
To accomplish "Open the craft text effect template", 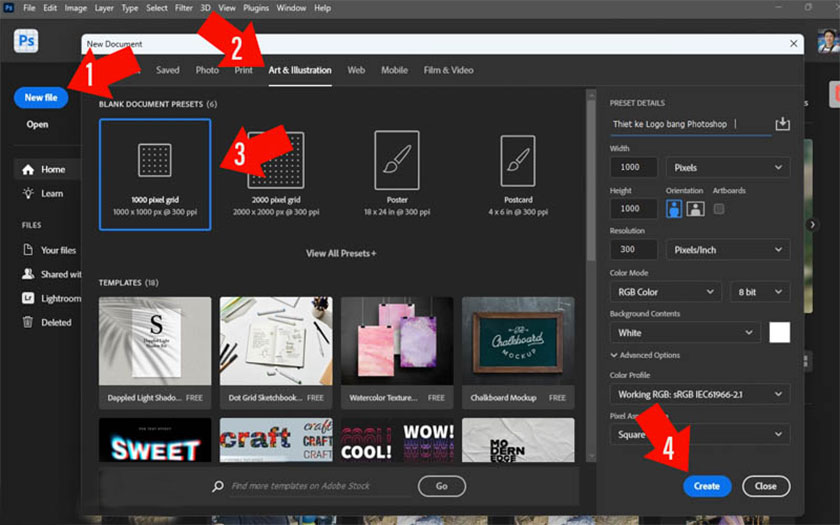I will point(276,440).
